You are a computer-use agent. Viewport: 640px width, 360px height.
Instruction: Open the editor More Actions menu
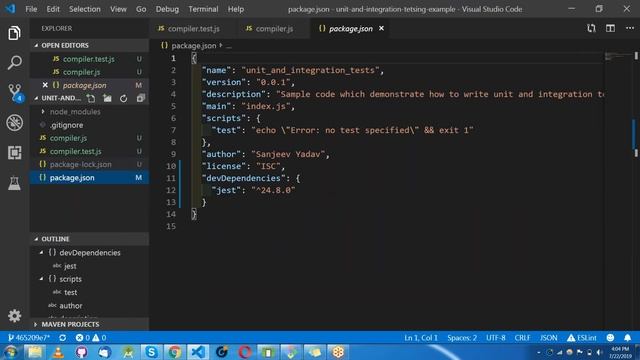tap(630, 28)
